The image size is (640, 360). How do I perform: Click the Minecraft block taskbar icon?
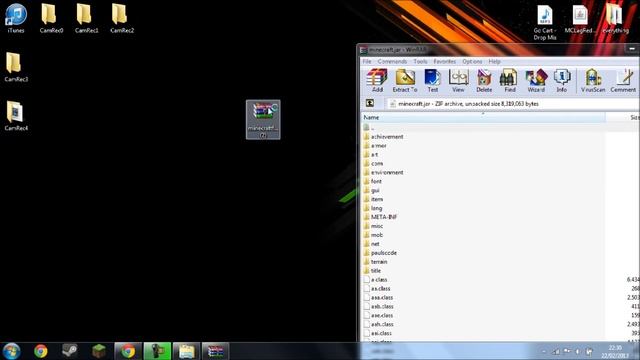pos(98,351)
